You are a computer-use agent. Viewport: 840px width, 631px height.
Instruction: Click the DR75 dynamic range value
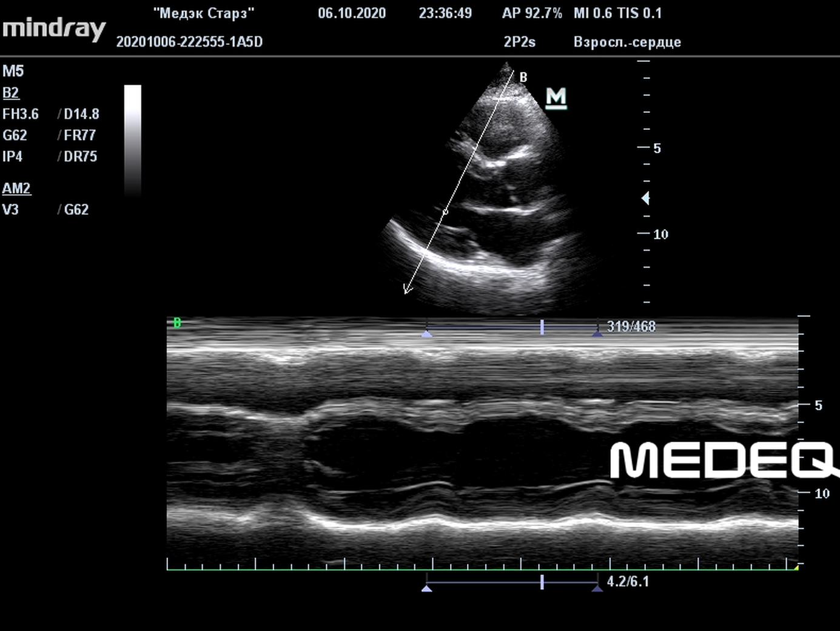pyautogui.click(x=80, y=157)
